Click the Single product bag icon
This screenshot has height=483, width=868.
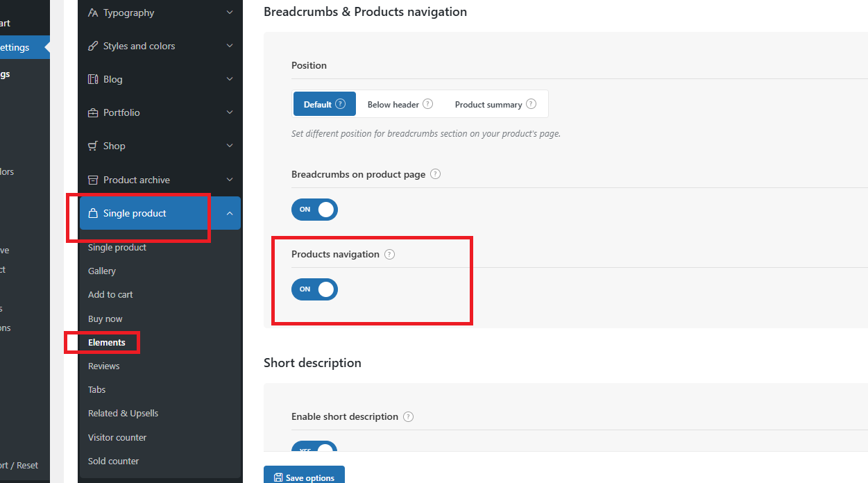pyautogui.click(x=93, y=213)
